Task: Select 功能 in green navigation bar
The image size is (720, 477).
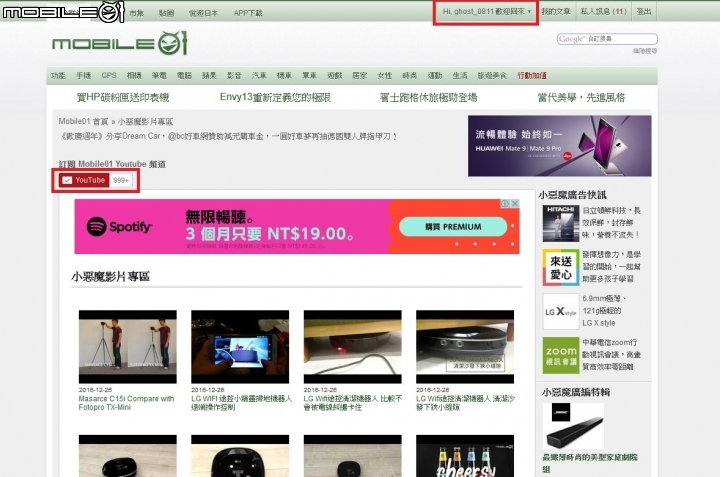Action: 58,75
